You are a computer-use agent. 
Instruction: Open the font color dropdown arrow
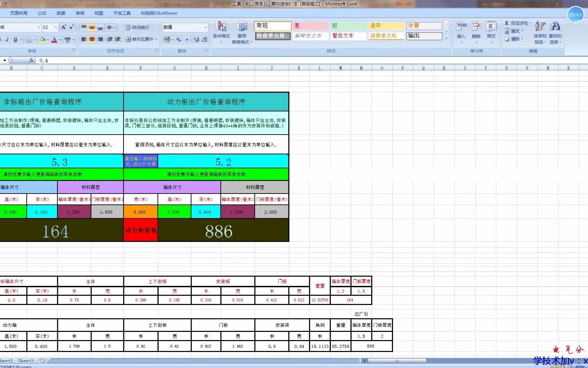coord(60,40)
